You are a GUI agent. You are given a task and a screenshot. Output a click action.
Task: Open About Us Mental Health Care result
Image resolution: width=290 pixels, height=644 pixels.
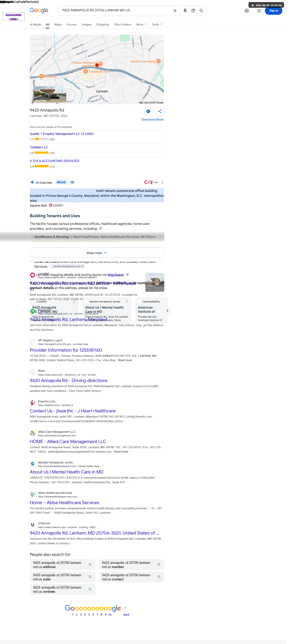[67, 472]
